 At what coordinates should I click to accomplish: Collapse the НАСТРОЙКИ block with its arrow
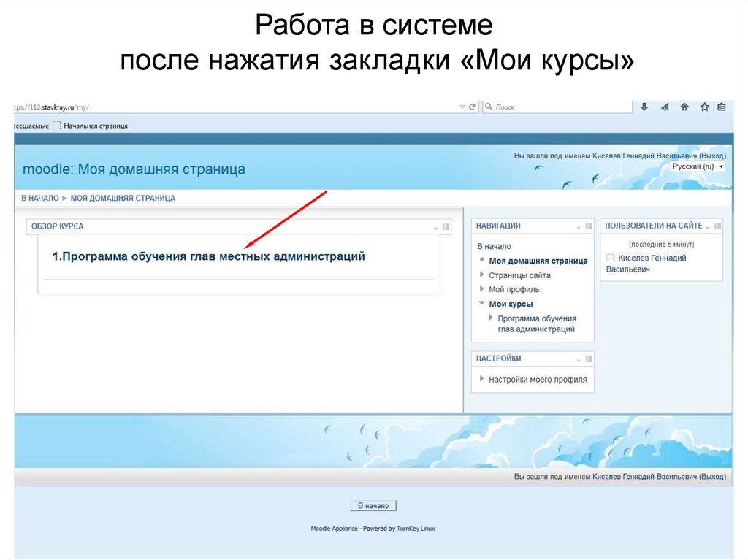tap(579, 358)
